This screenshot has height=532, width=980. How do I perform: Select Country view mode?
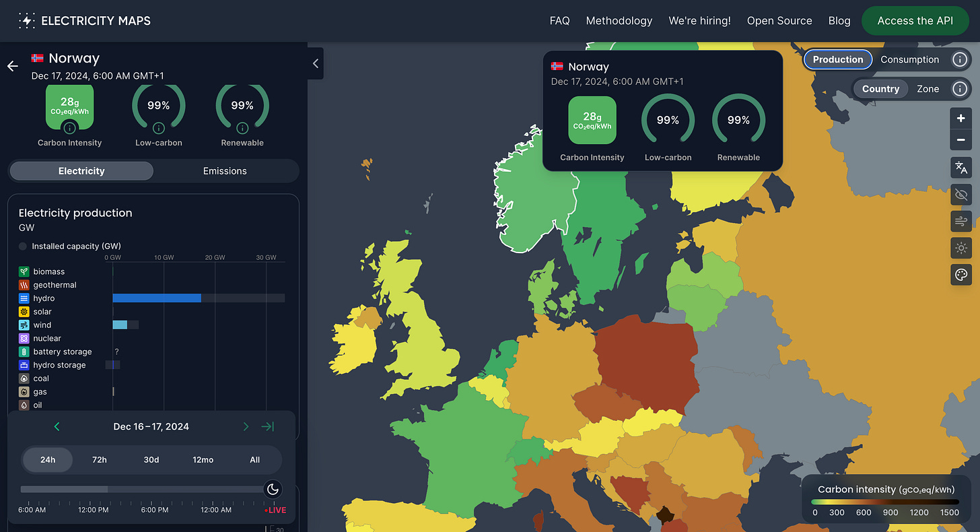point(880,89)
